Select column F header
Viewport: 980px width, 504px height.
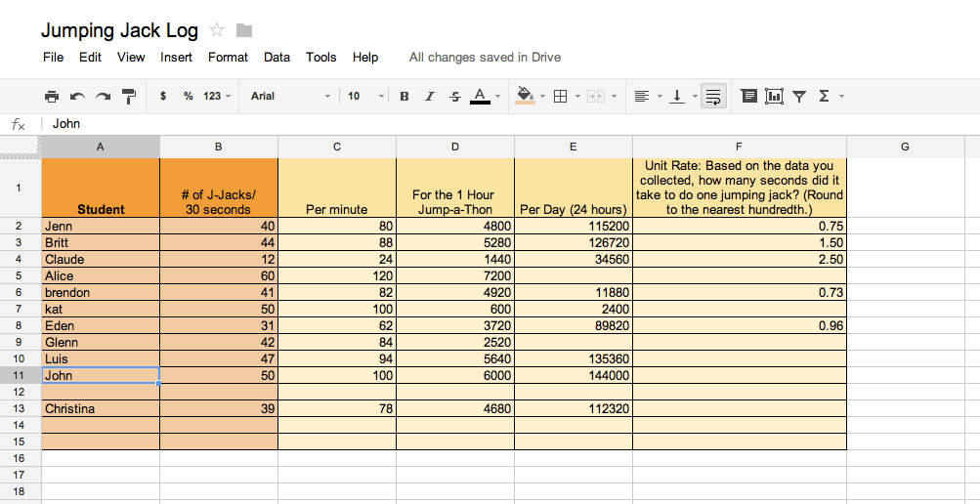740,147
